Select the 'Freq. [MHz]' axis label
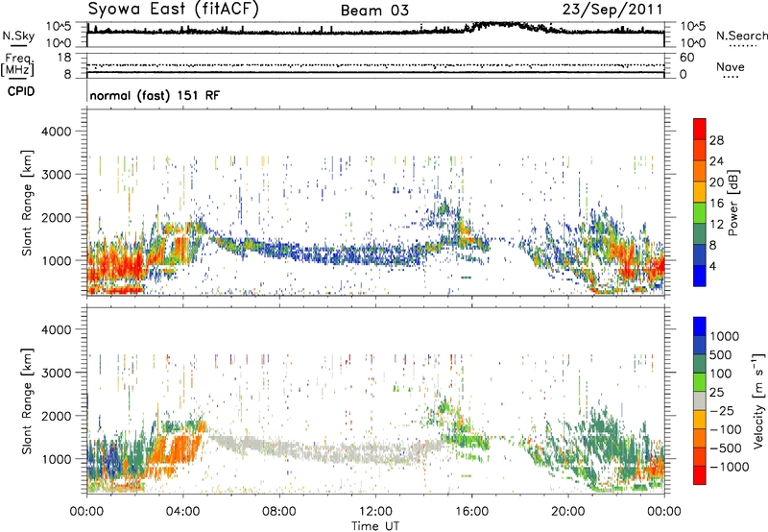This screenshot has height=532, width=768. click(17, 65)
